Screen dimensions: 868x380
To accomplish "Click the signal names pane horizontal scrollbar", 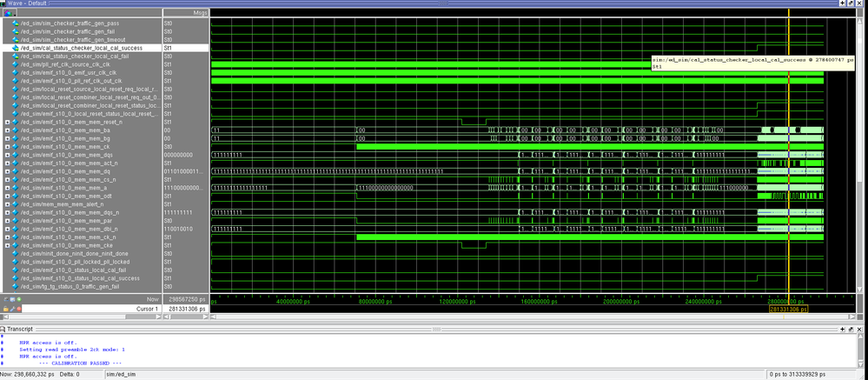I will point(81,317).
